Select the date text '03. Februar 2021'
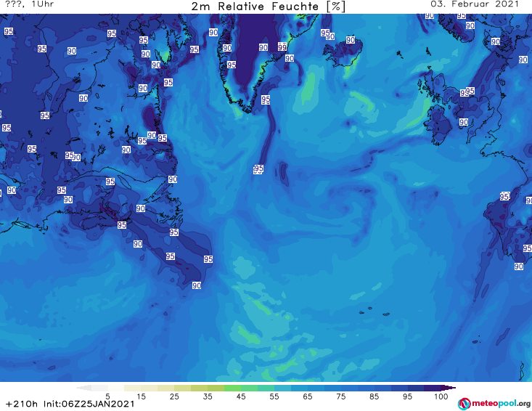The height and width of the screenshot is (411, 532). click(475, 4)
